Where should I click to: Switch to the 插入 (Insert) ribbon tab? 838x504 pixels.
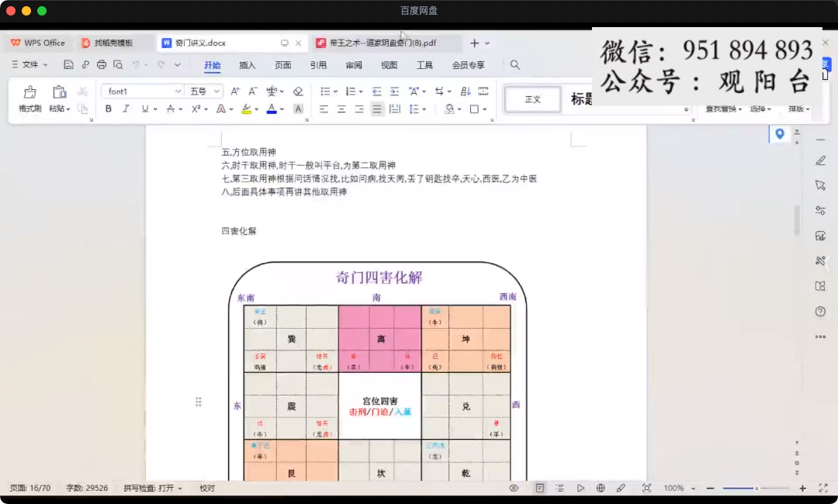click(x=248, y=65)
